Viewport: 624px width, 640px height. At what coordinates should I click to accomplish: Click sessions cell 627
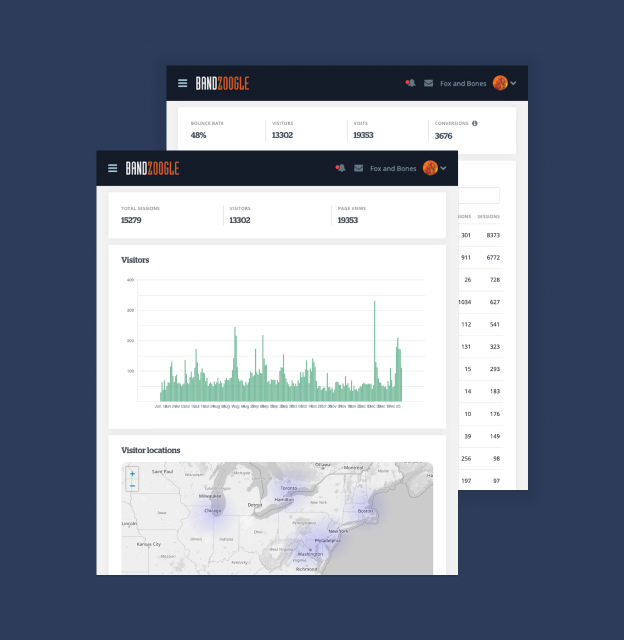pyautogui.click(x=495, y=302)
